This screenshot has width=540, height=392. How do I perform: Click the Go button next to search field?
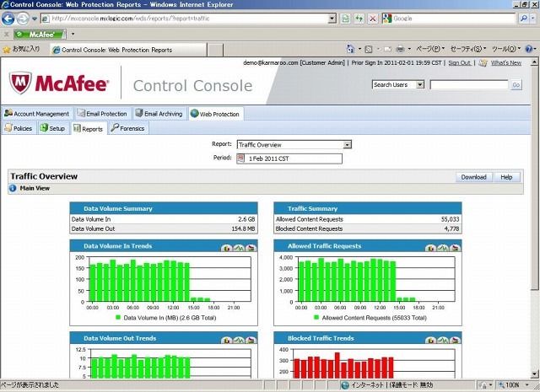(x=516, y=84)
